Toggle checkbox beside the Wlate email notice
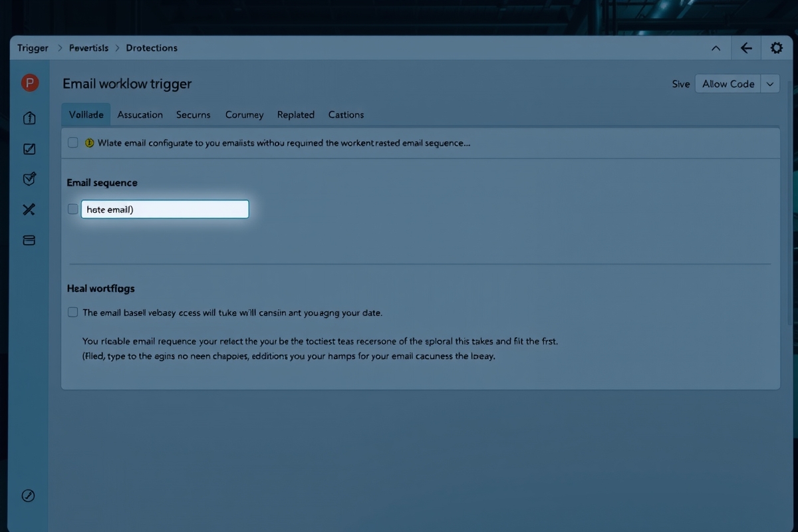This screenshot has width=798, height=532. (x=73, y=142)
